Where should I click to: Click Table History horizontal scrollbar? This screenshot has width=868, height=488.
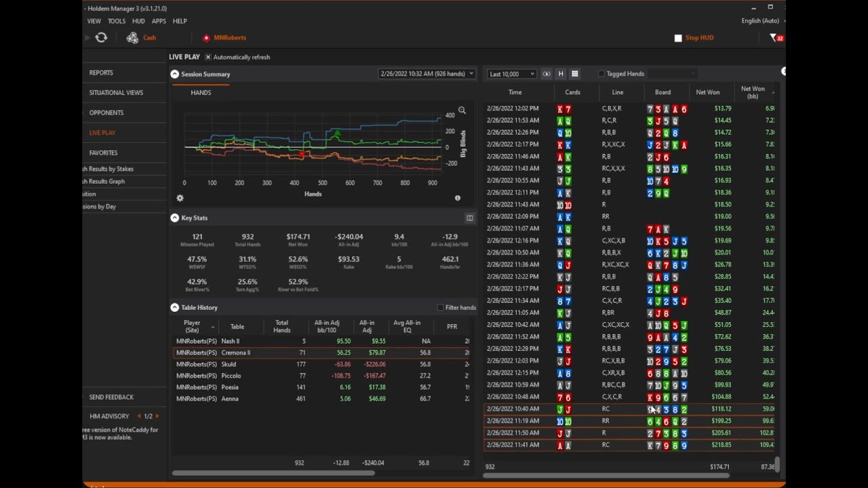click(x=273, y=473)
